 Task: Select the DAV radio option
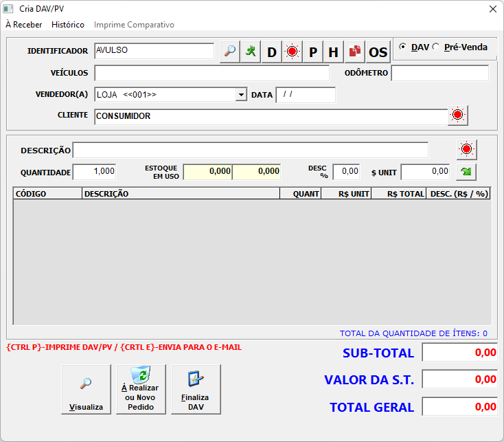pos(403,47)
